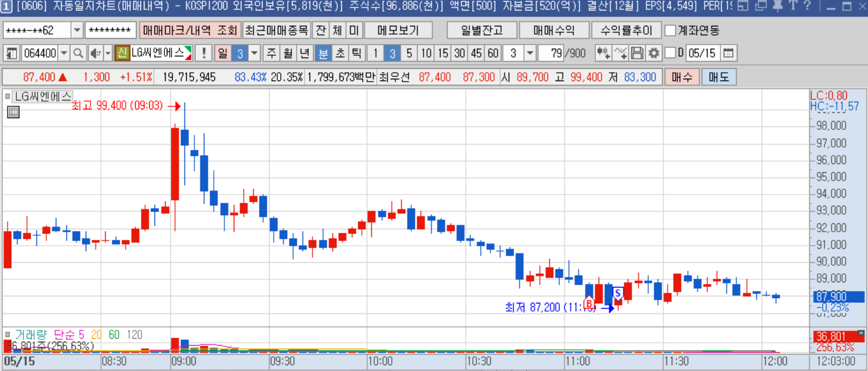Open 메모보기 memo view

pyautogui.click(x=399, y=31)
